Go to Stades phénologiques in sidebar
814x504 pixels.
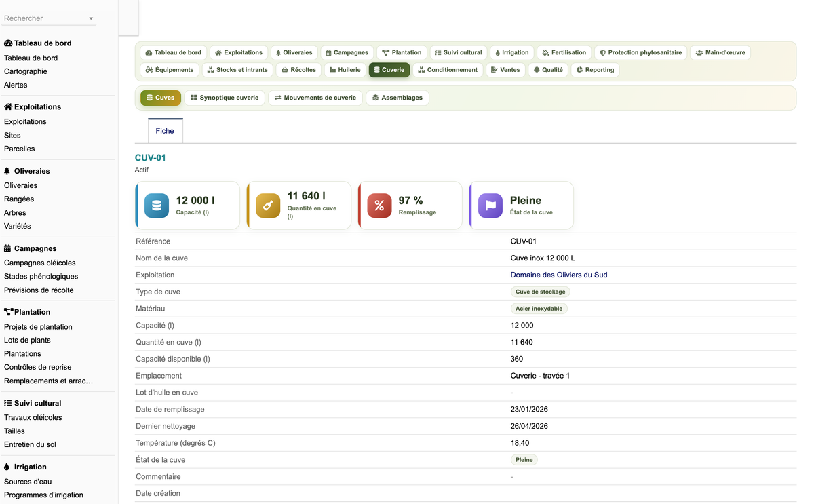[x=41, y=276]
